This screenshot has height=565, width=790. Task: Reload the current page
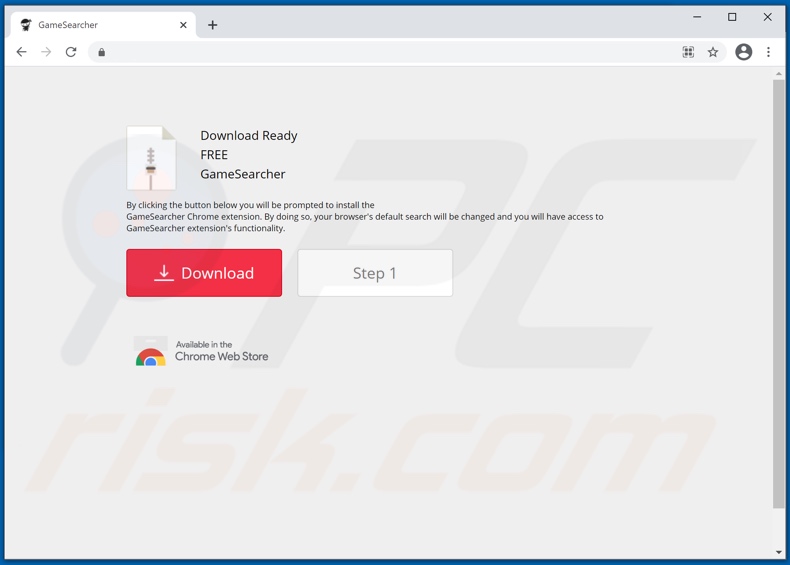71,52
